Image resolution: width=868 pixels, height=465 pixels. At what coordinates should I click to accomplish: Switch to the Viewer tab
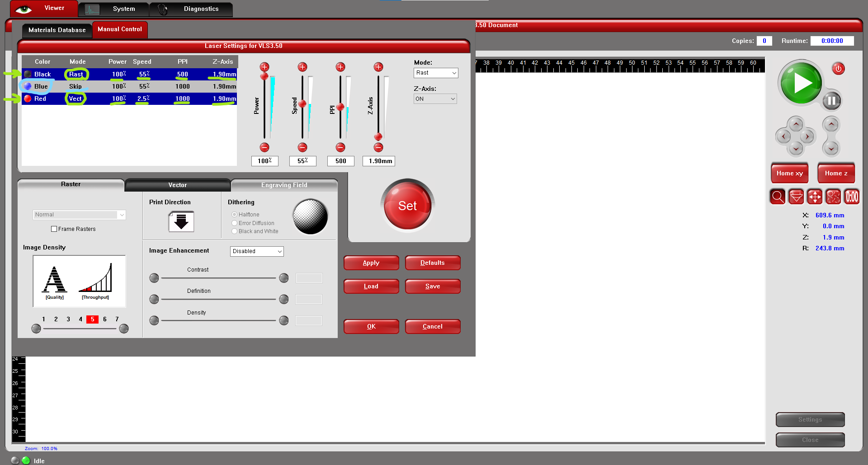point(44,9)
